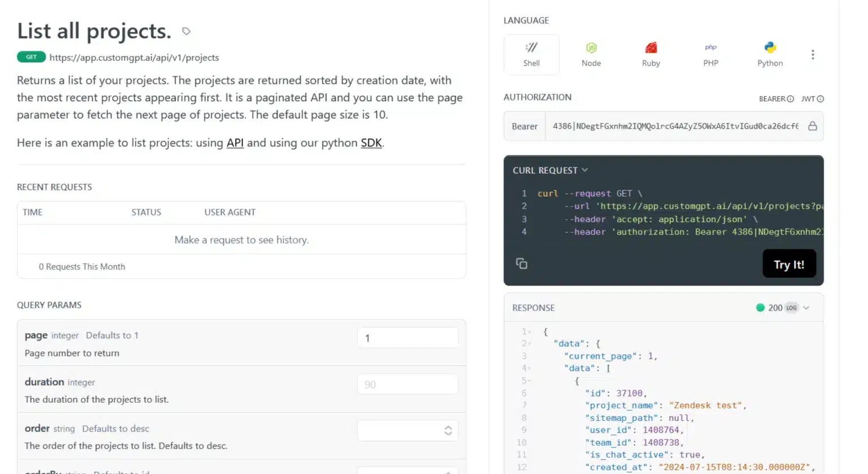Viewport: 868px width, 474px height.
Task: Open the python SDK link
Action: coord(371,143)
